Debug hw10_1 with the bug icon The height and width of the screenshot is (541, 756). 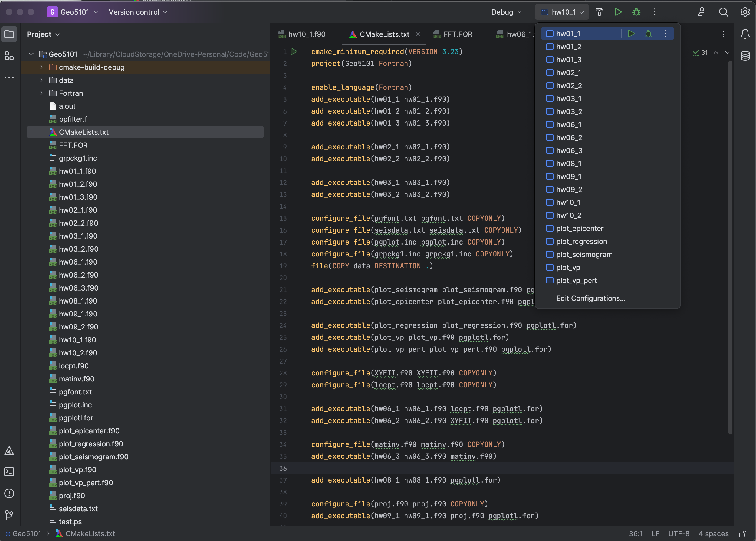pyautogui.click(x=636, y=12)
